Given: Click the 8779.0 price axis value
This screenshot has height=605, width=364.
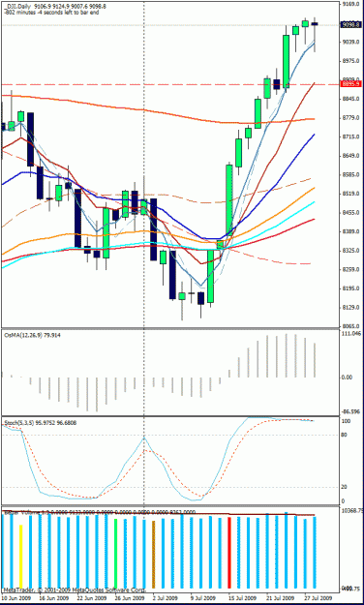Looking at the screenshot, I should (x=351, y=118).
